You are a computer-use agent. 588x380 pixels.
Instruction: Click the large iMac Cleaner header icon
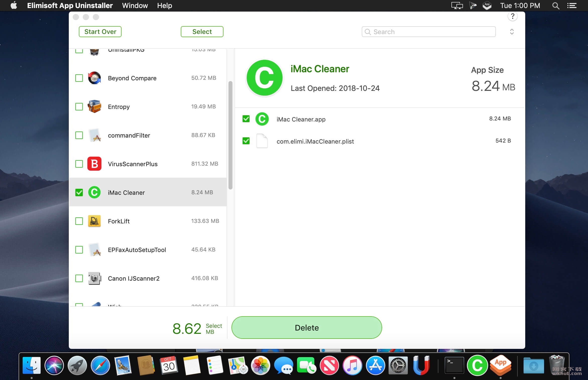point(265,78)
